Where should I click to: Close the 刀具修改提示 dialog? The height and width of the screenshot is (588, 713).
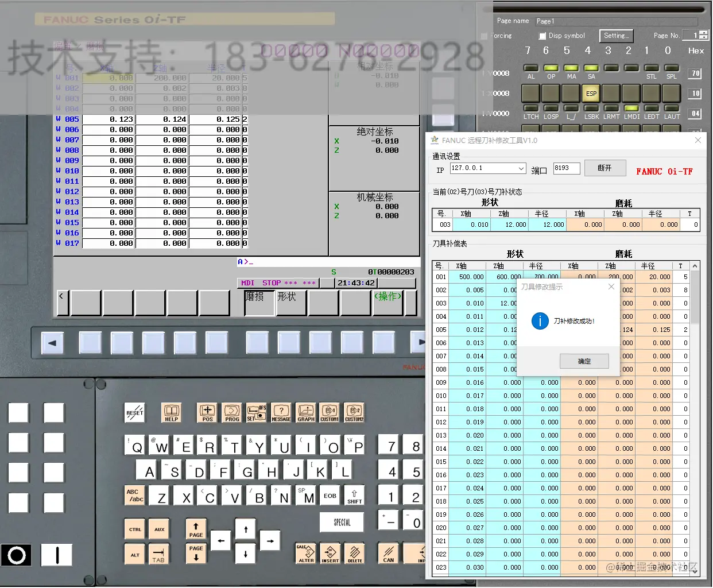pyautogui.click(x=611, y=287)
